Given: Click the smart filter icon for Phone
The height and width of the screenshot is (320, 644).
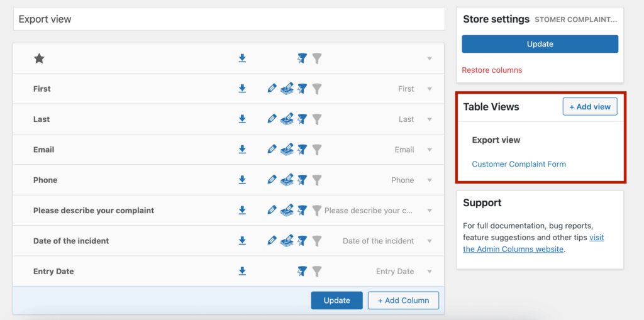Looking at the screenshot, I should pos(302,180).
